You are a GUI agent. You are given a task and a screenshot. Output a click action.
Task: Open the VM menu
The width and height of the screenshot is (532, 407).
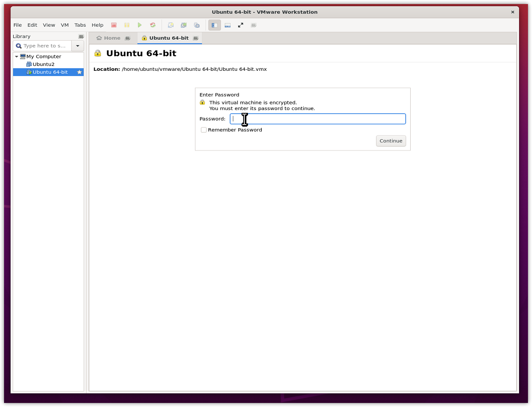(x=65, y=25)
